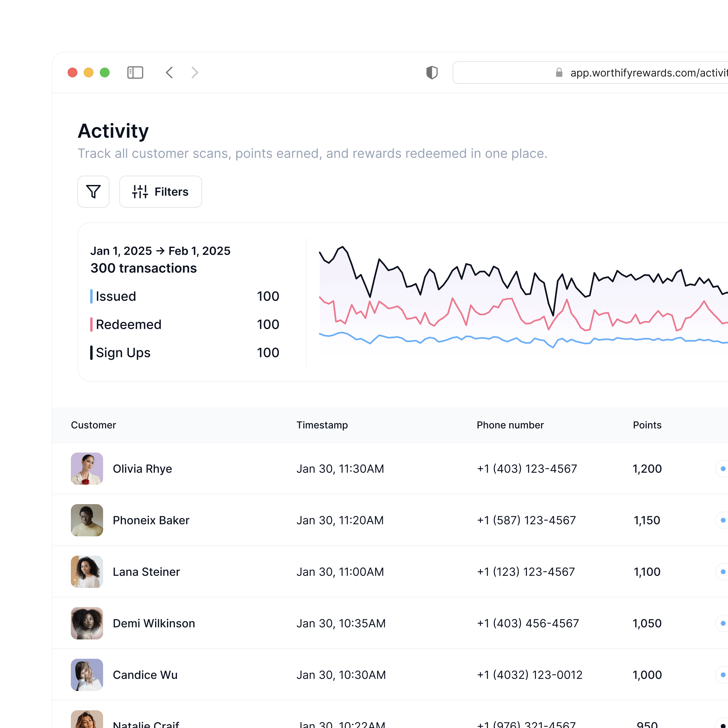The image size is (728, 728).
Task: Select the funnel filter icon
Action: coord(93,192)
